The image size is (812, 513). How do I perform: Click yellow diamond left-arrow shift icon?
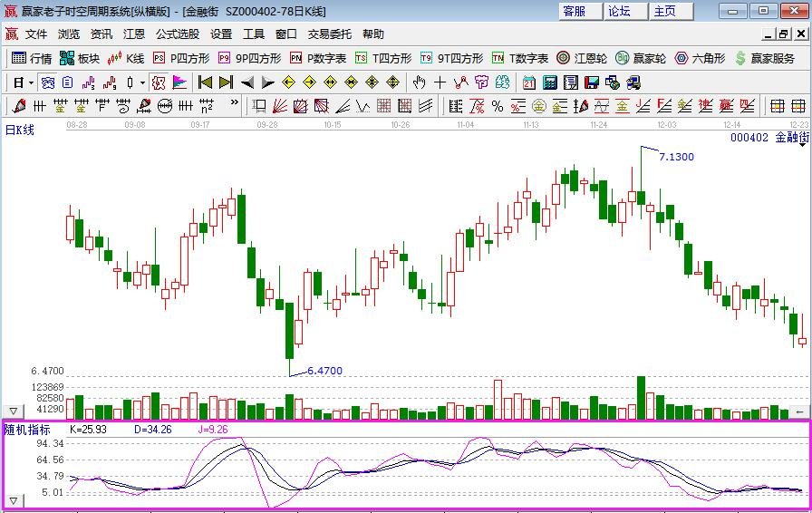point(288,82)
